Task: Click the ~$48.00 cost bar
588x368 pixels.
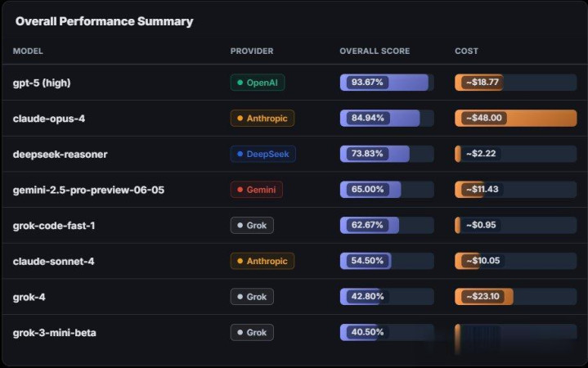Action: (x=516, y=118)
